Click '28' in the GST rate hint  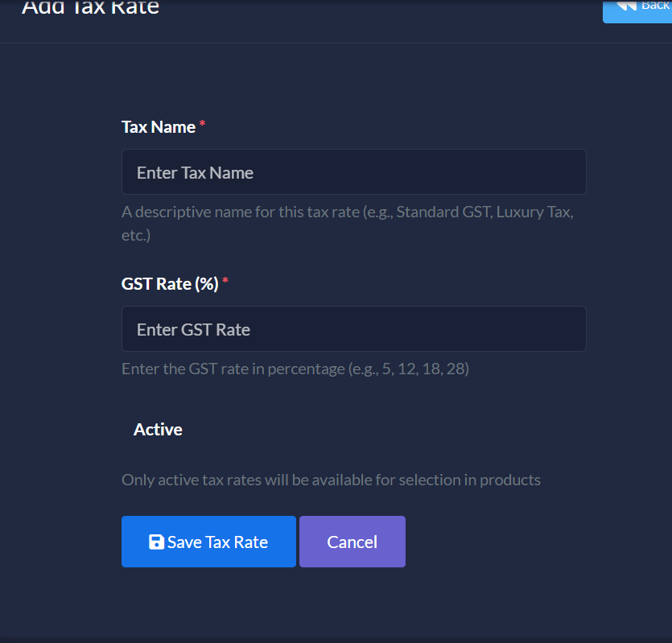(x=456, y=369)
